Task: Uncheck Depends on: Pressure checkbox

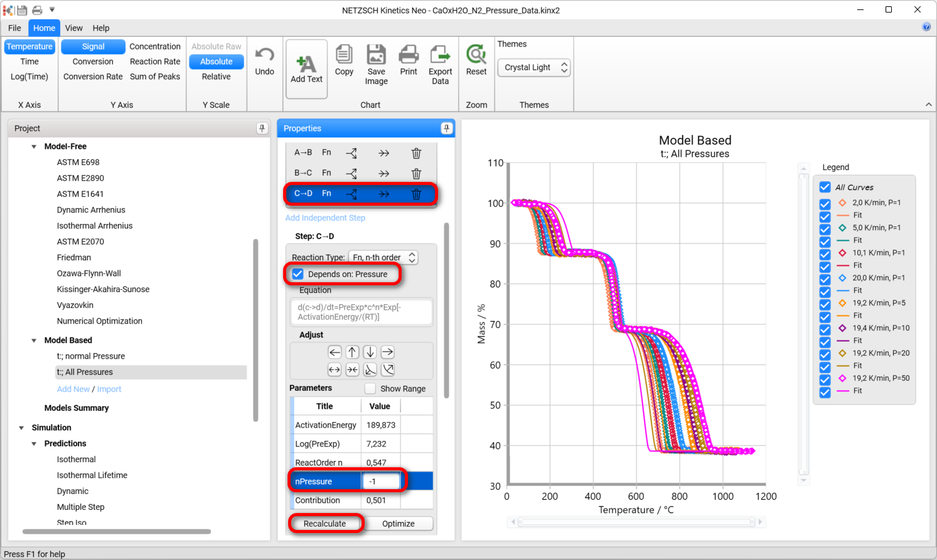Action: 298,274
